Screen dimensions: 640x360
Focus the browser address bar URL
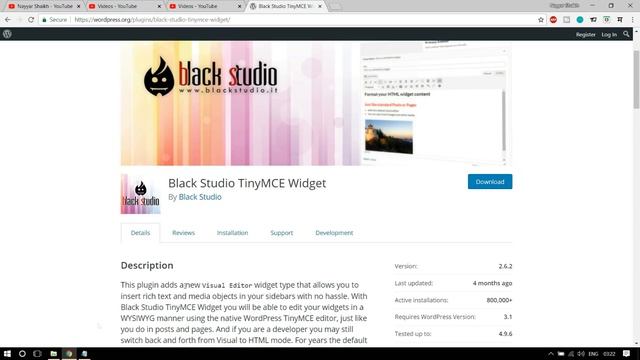(x=152, y=20)
